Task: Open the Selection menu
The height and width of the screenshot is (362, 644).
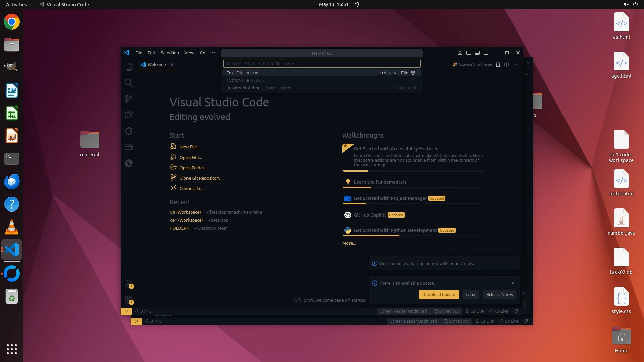Action: (170, 53)
